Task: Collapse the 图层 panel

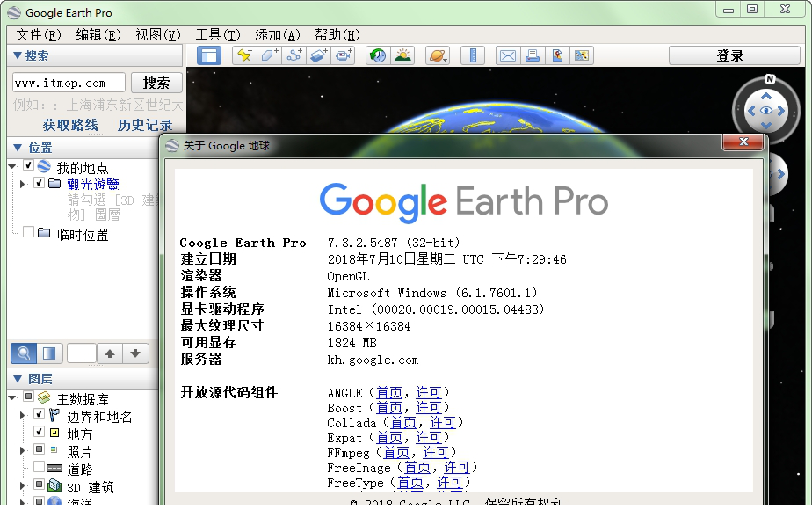Action: coord(17,379)
